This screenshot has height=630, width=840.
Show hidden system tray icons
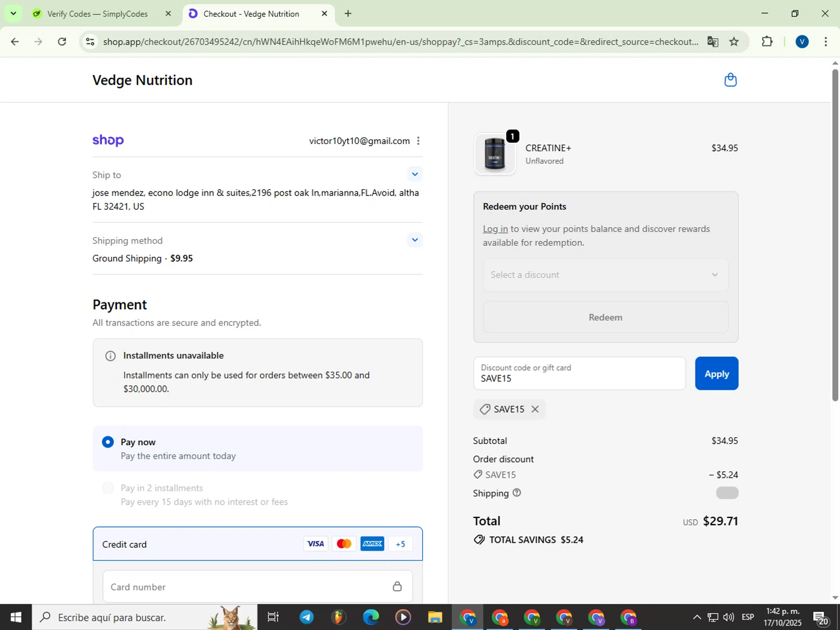pos(697,617)
